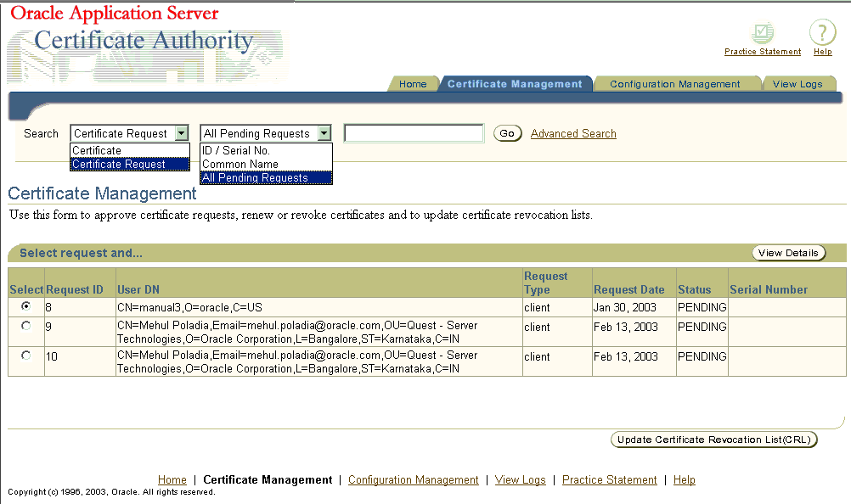Click the Go search button
The image size is (851, 504).
pyautogui.click(x=507, y=133)
